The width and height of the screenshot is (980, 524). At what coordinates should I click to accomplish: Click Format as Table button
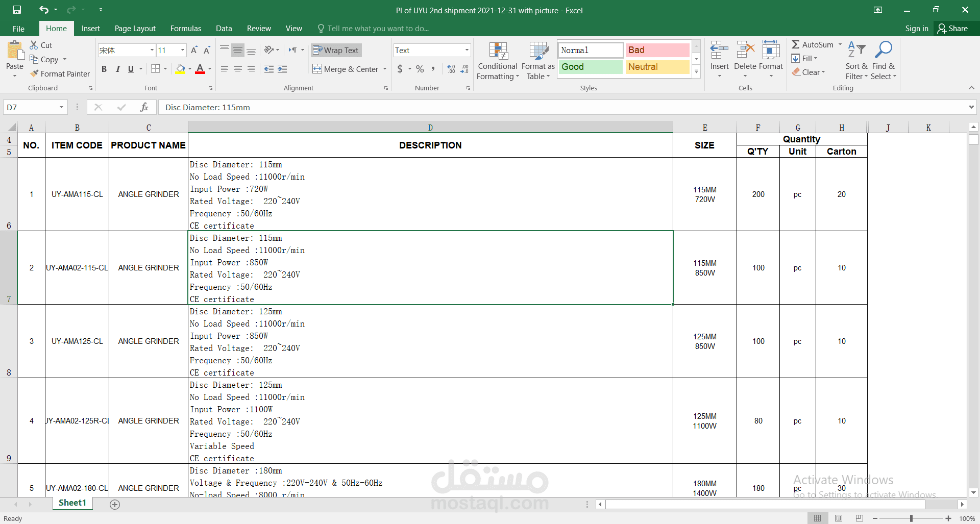click(538, 61)
